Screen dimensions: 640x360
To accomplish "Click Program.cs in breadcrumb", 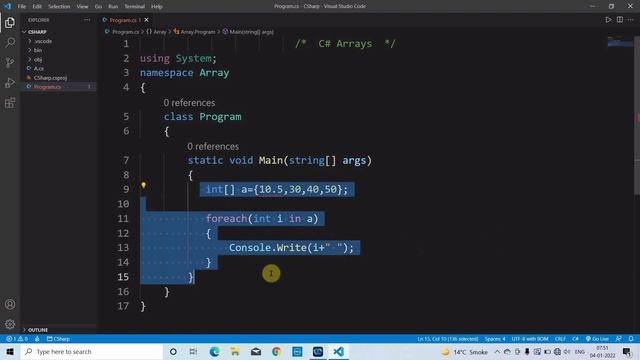I will pos(122,31).
